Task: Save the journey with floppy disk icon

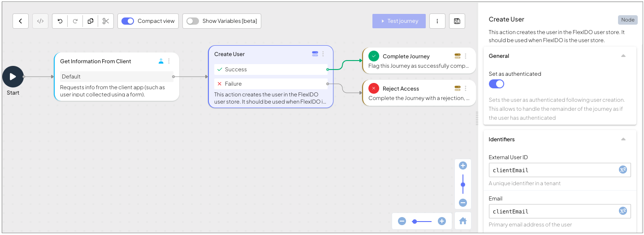Action: (457, 21)
